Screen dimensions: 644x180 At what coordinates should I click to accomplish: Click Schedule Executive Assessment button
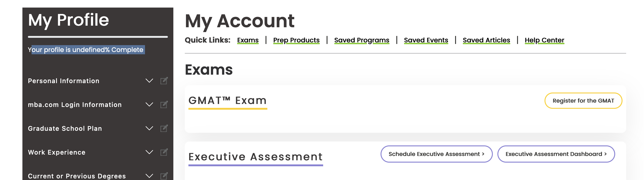pyautogui.click(x=436, y=154)
